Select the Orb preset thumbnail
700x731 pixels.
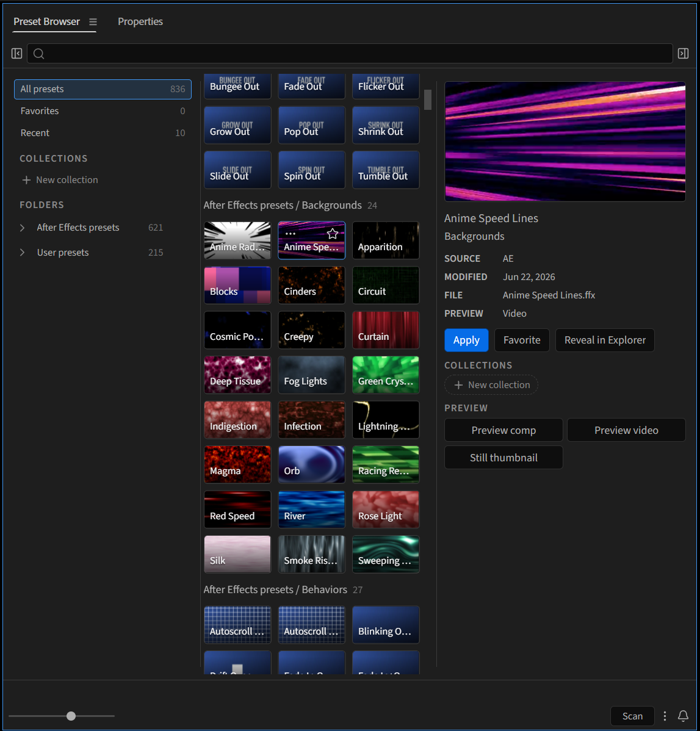coord(311,464)
